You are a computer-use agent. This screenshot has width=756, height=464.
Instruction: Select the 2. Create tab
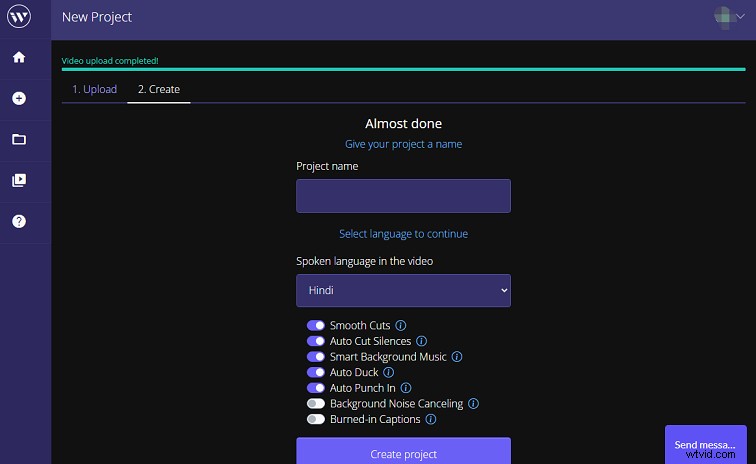point(159,89)
